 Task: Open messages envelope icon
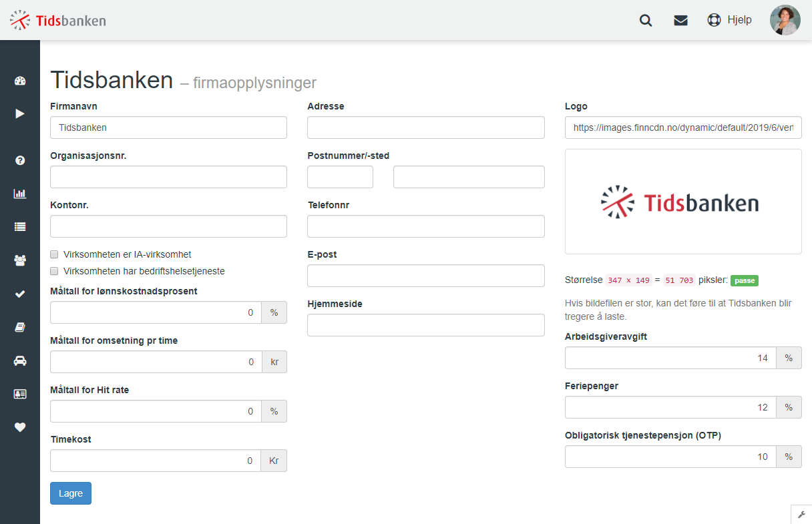tap(680, 20)
